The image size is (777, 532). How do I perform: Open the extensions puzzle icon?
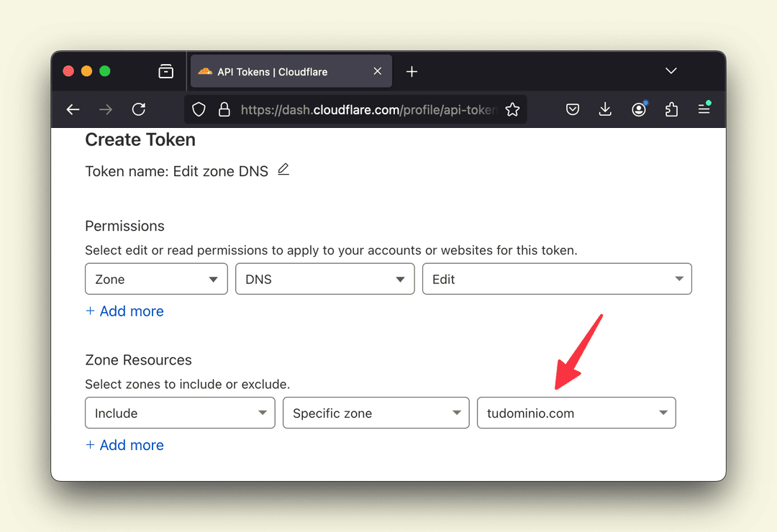pyautogui.click(x=671, y=109)
